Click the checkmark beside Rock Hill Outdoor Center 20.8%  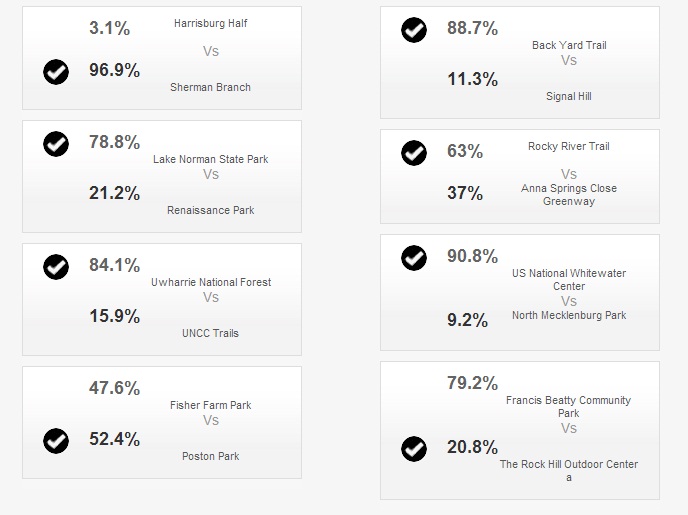[414, 449]
